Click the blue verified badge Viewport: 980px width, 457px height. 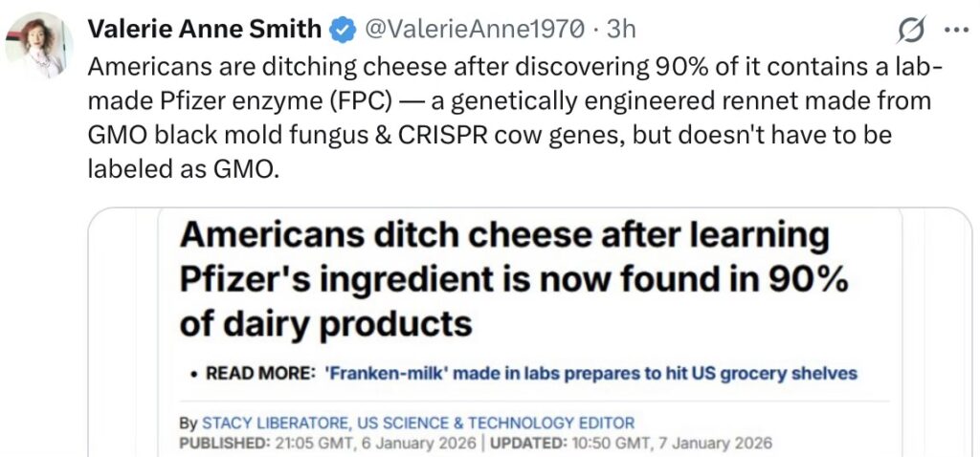click(344, 31)
